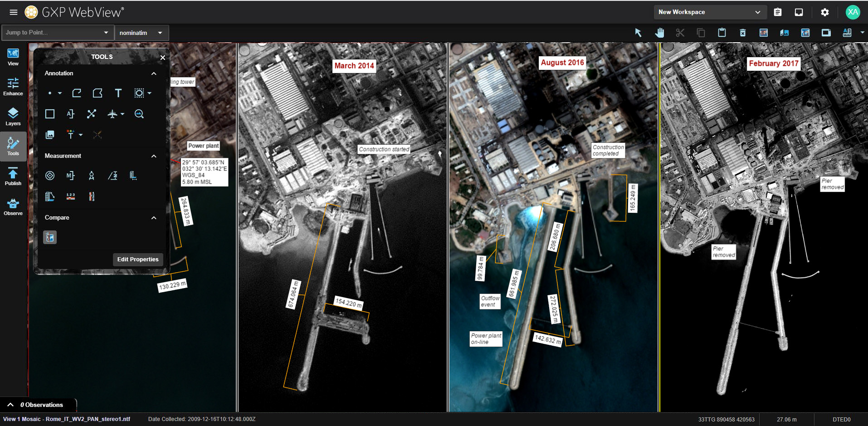Collapse the Measurement section
The image size is (868, 426).
154,156
